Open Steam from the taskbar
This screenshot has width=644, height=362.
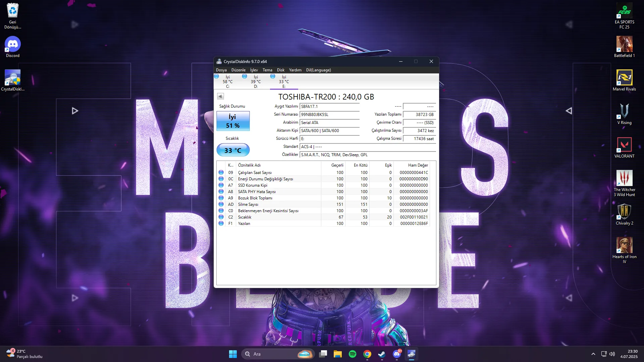pyautogui.click(x=382, y=354)
